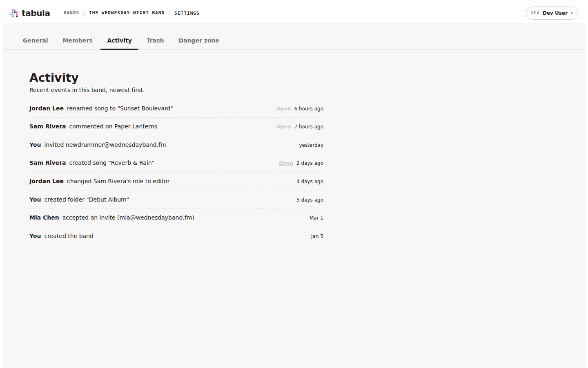Click 'commented on Paper Lanterns' text

click(x=113, y=126)
